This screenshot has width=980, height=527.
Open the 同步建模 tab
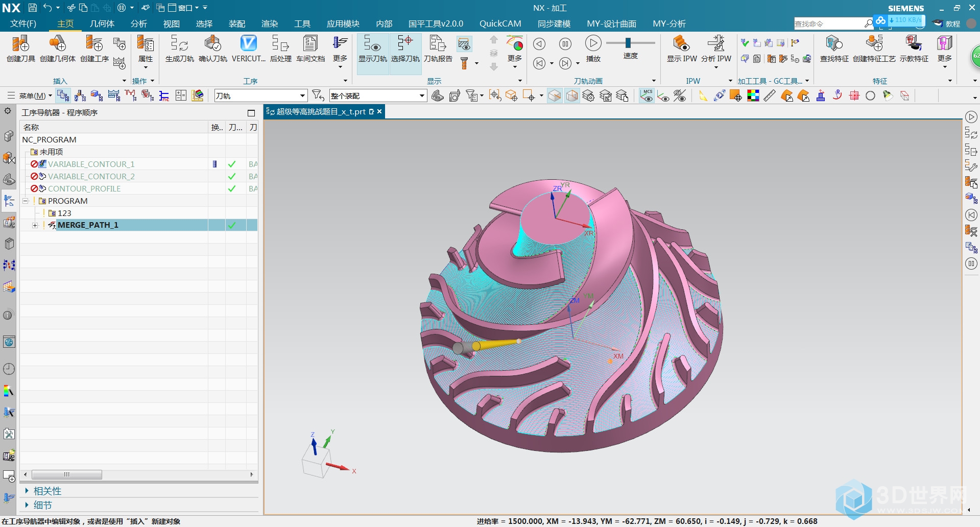pos(554,24)
